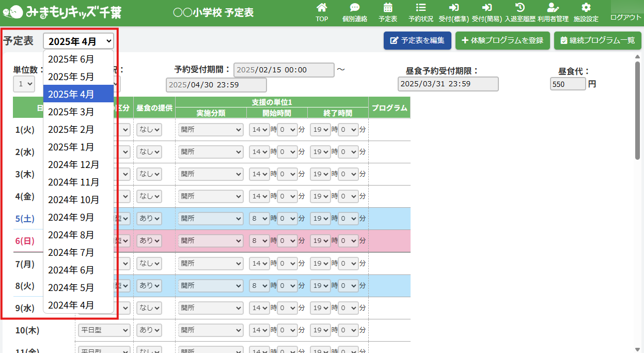Open 継続プログラム一覧 list

point(598,40)
